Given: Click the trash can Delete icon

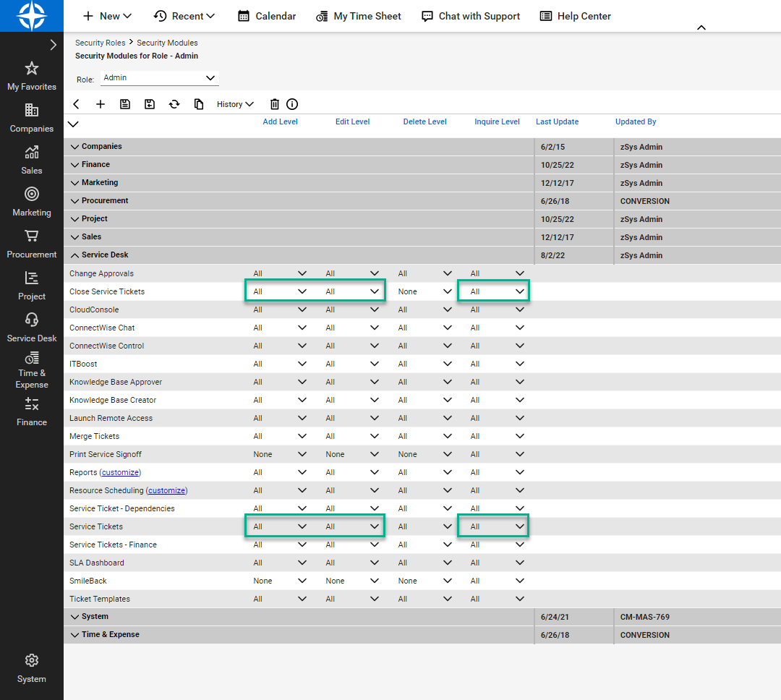Looking at the screenshot, I should [x=275, y=104].
